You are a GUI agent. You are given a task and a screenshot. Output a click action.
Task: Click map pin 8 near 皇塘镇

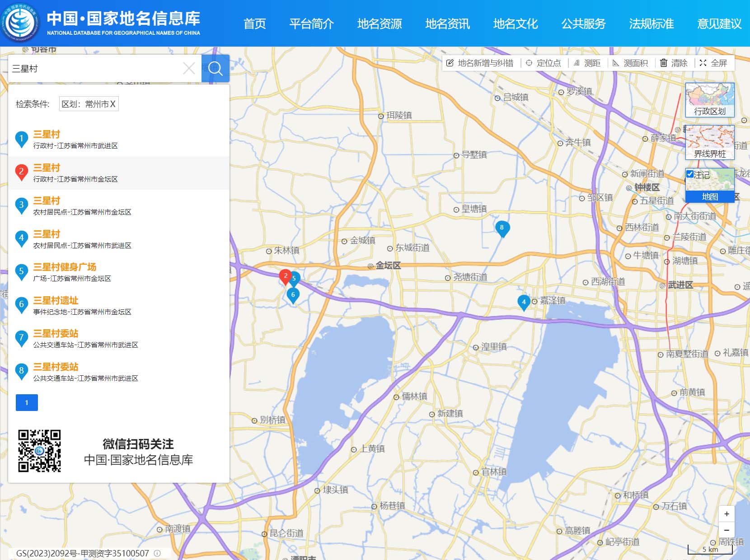pyautogui.click(x=502, y=229)
